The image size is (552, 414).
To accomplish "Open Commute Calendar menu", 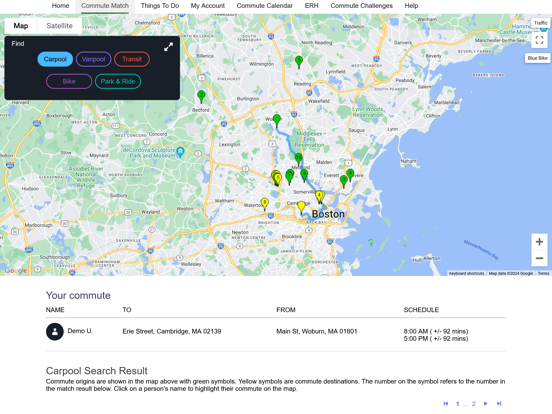I will coord(264,6).
